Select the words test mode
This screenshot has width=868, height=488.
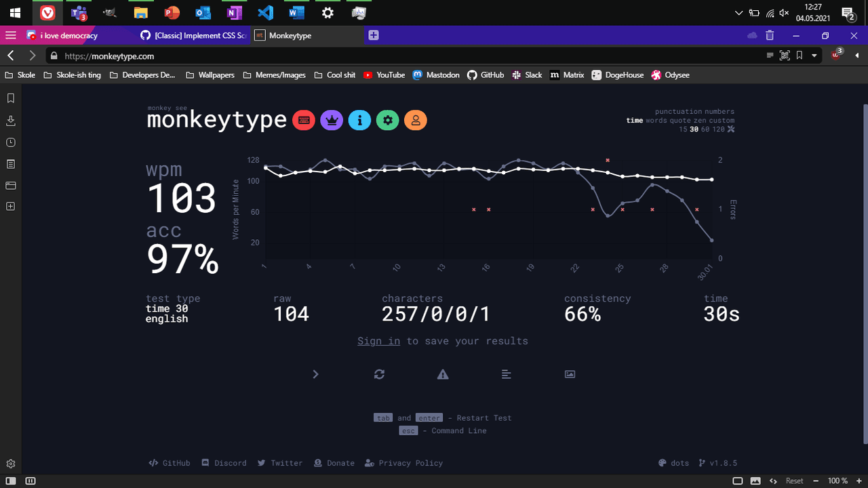pos(658,121)
